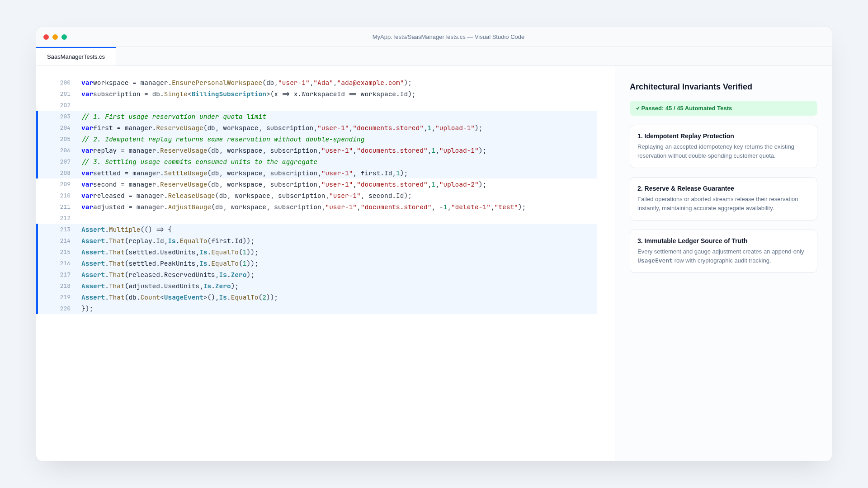The width and height of the screenshot is (868, 488).
Task: Open the Immutable Ledger Source of Truth card
Action: click(723, 251)
